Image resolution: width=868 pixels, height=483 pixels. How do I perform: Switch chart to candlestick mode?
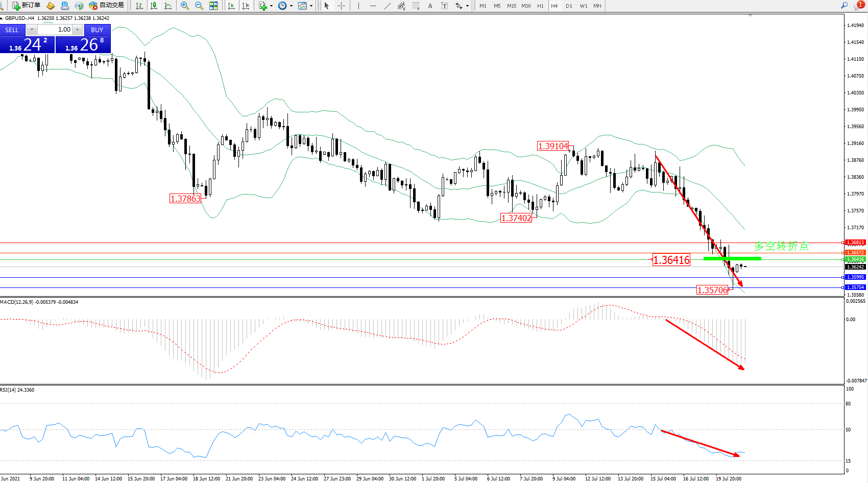click(153, 6)
